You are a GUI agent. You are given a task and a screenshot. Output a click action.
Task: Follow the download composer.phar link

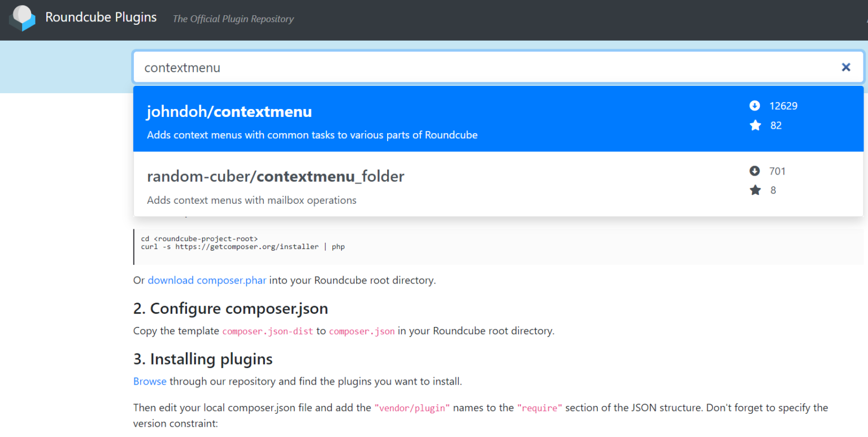pyautogui.click(x=207, y=280)
